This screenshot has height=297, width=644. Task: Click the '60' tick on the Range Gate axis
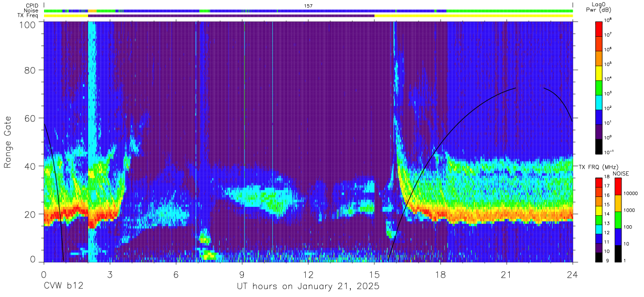(31, 118)
